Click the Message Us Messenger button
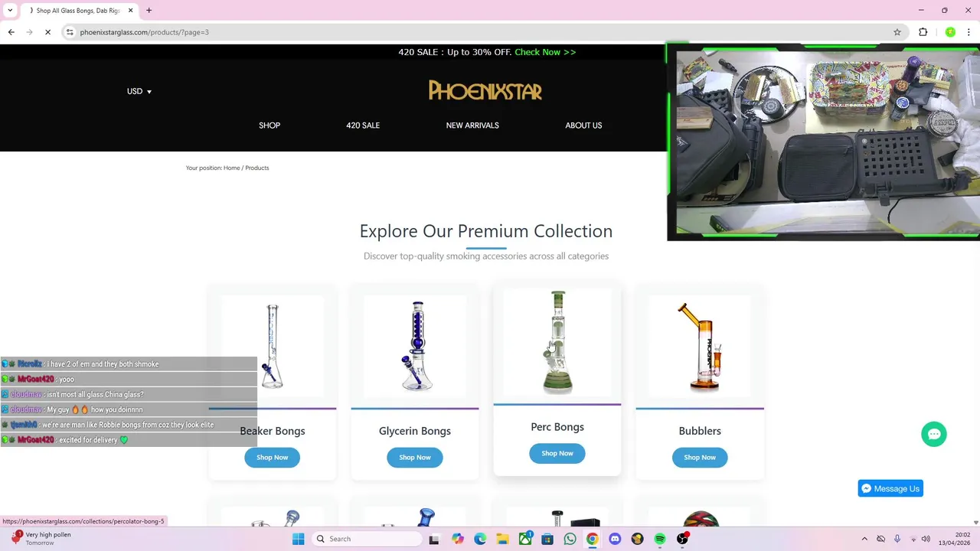 (x=890, y=488)
